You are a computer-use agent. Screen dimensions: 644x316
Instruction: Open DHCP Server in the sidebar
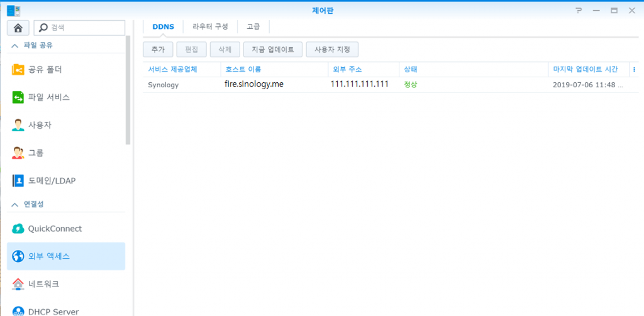(66, 312)
